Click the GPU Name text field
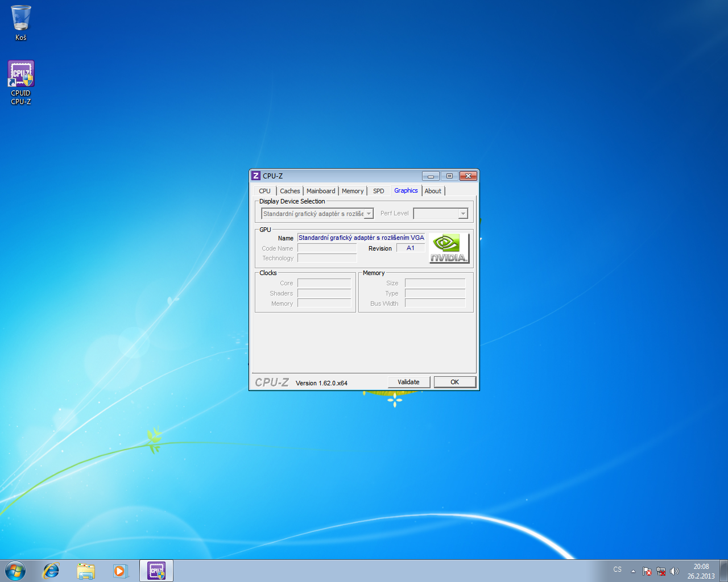Screen dimensions: 728x582 [x=361, y=238]
